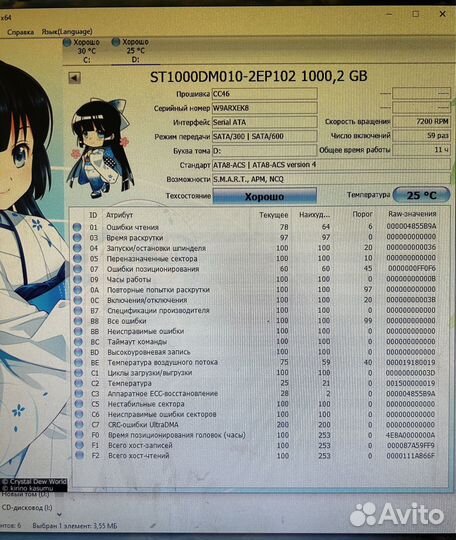
Task: Click the 25 °C temperature indicator
Action: point(421,195)
